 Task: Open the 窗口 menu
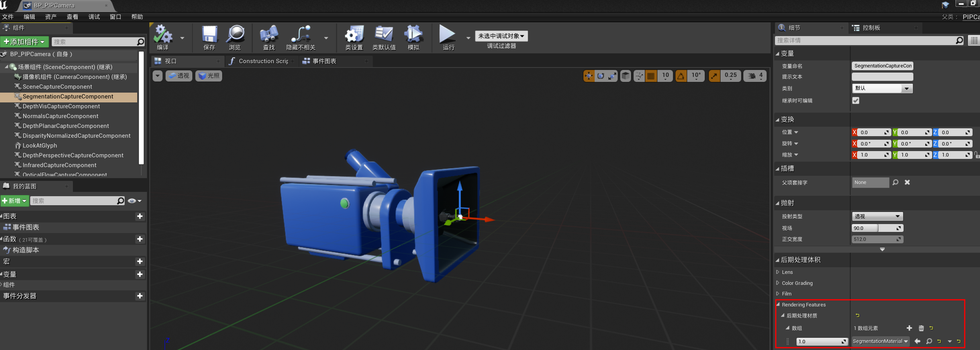coord(115,17)
